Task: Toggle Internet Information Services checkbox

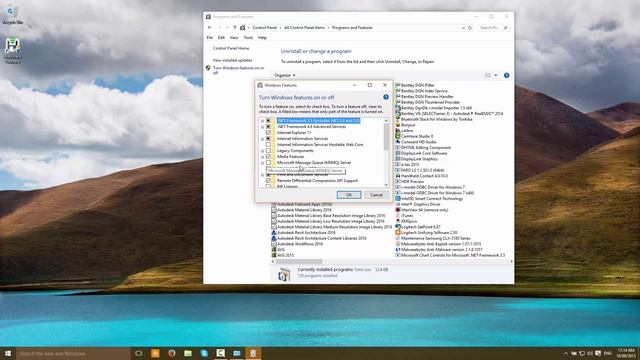Action: [268, 139]
